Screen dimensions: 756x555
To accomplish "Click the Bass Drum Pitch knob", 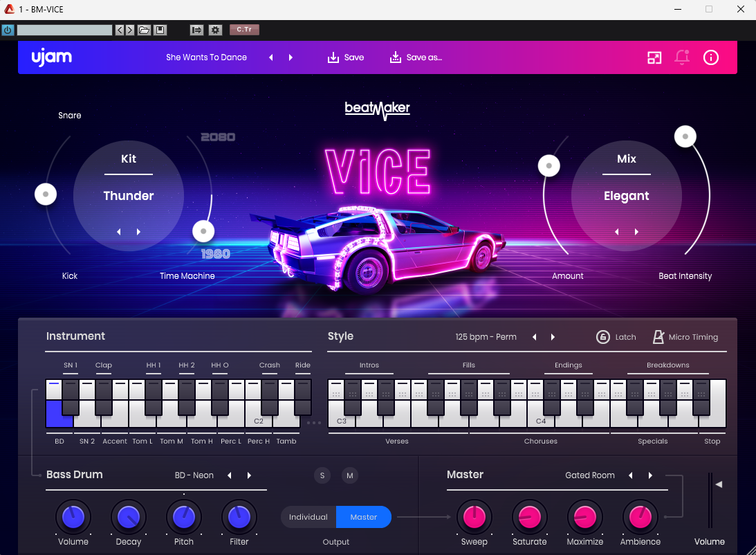I will point(184,517).
